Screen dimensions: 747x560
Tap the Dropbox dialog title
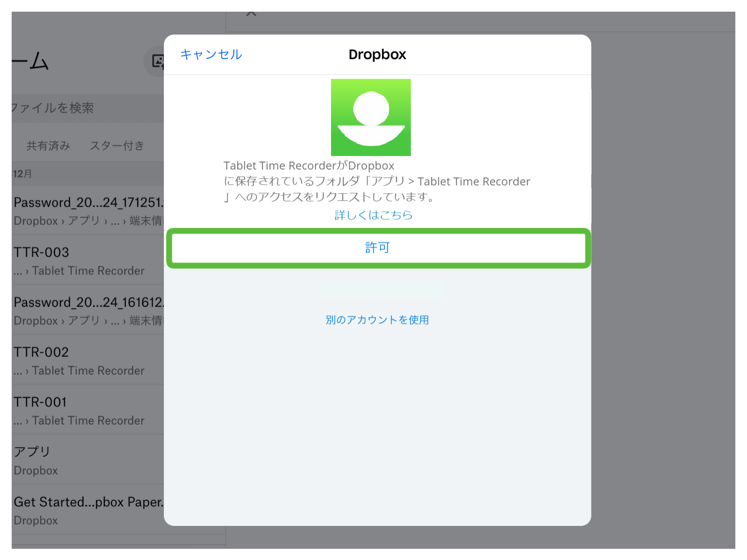tap(377, 55)
